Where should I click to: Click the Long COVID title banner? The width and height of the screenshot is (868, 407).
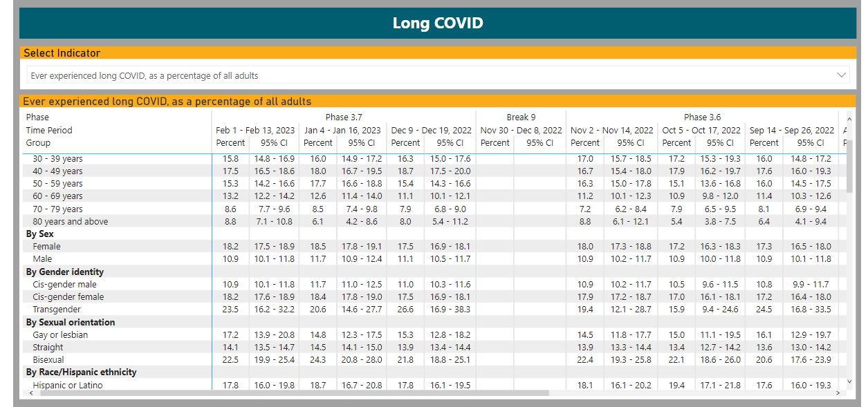[437, 23]
